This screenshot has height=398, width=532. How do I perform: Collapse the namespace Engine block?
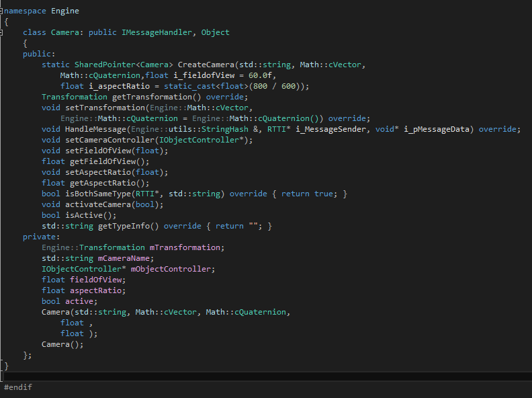click(x=1, y=11)
